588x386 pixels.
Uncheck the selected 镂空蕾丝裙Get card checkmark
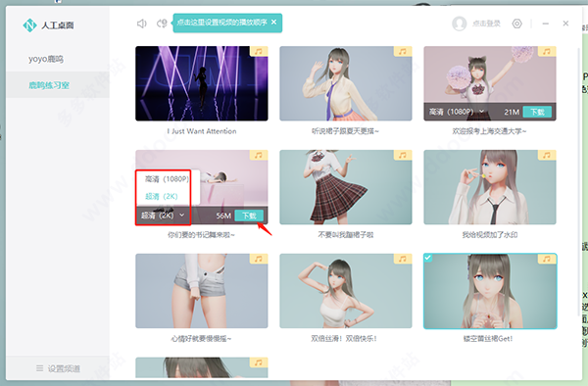(428, 258)
